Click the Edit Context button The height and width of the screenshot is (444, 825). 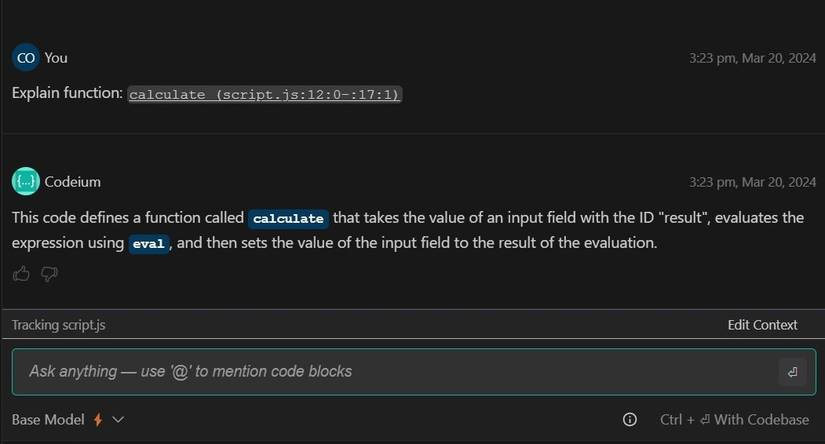762,325
